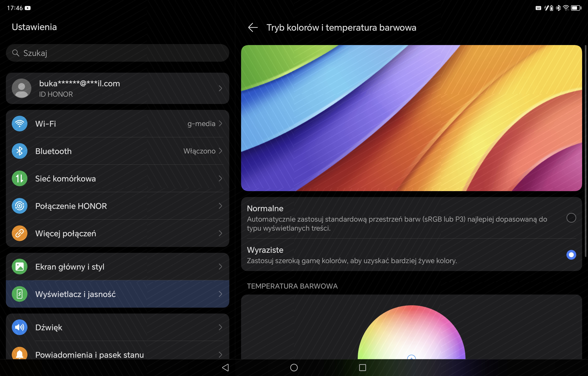The width and height of the screenshot is (588, 376).
Task: Tap the colorful preview image
Action: (411, 118)
